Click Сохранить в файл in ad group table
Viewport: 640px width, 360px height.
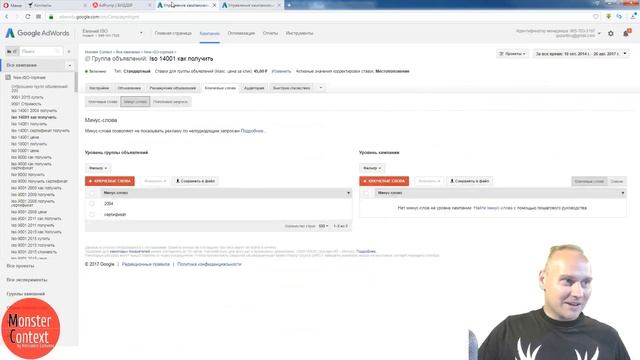pyautogui.click(x=195, y=181)
